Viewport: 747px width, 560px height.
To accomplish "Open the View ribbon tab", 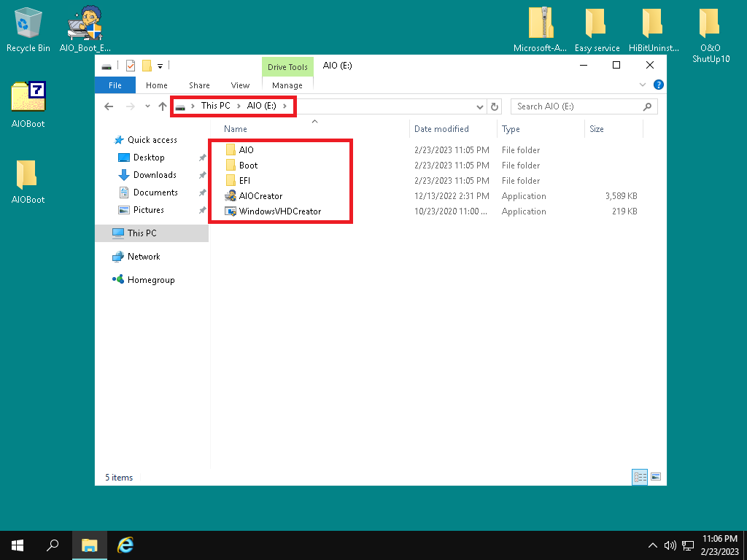I will coord(240,85).
